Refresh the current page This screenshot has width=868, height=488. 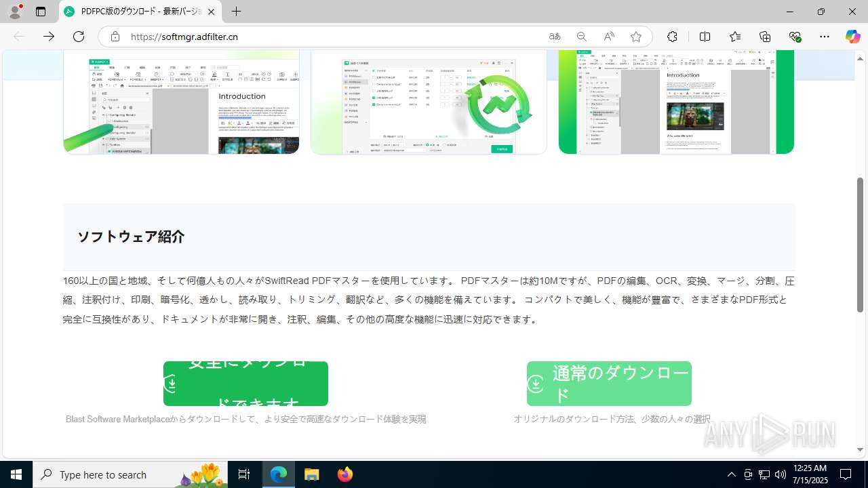tap(79, 37)
